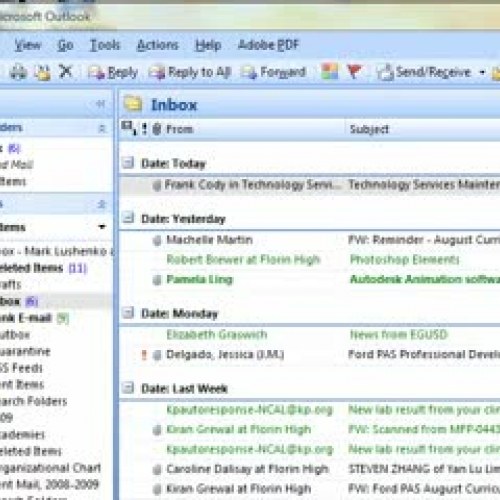This screenshot has height=500, width=500.
Task: Open the Caroline Dalisay at Florin High message
Action: coord(310,469)
